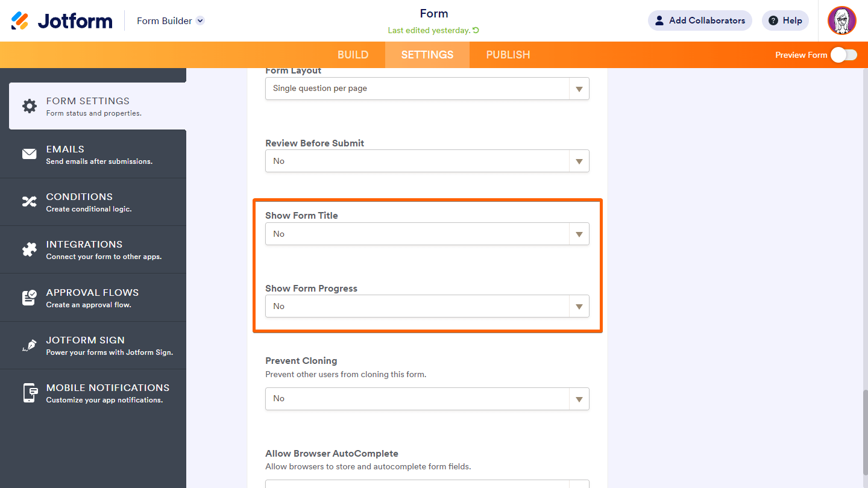Click the revision history icon
This screenshot has width=868, height=488.
pyautogui.click(x=476, y=31)
